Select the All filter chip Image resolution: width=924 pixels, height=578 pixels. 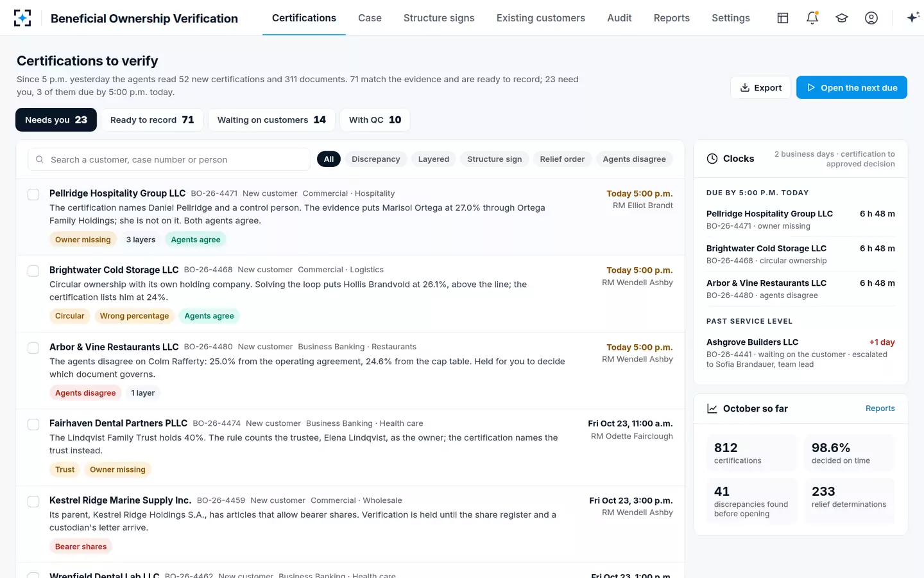point(329,159)
